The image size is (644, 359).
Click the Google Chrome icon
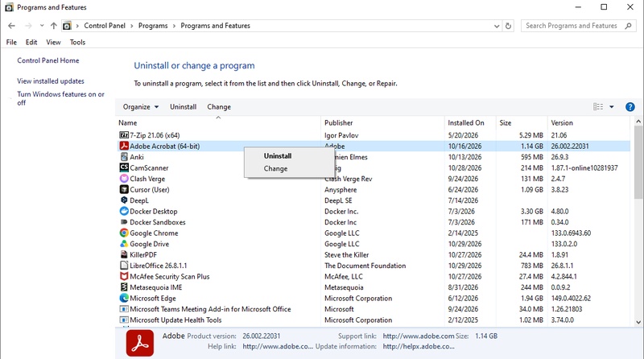pos(124,233)
